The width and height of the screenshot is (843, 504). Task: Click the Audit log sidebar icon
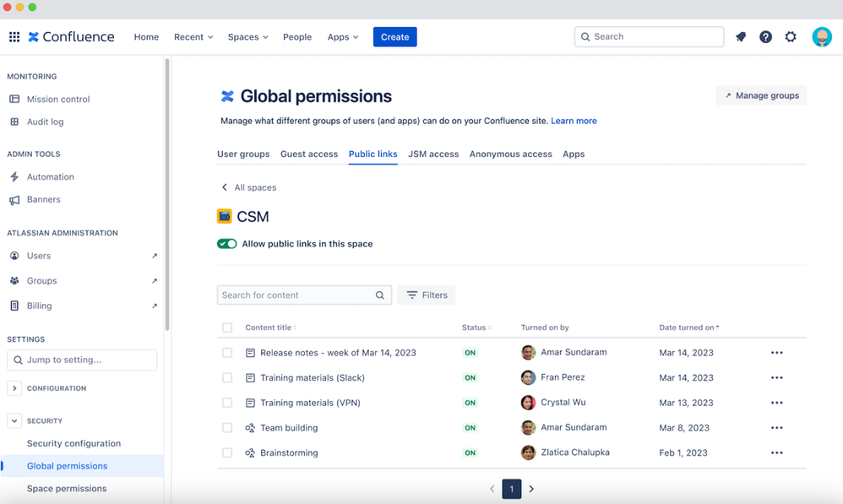click(14, 122)
